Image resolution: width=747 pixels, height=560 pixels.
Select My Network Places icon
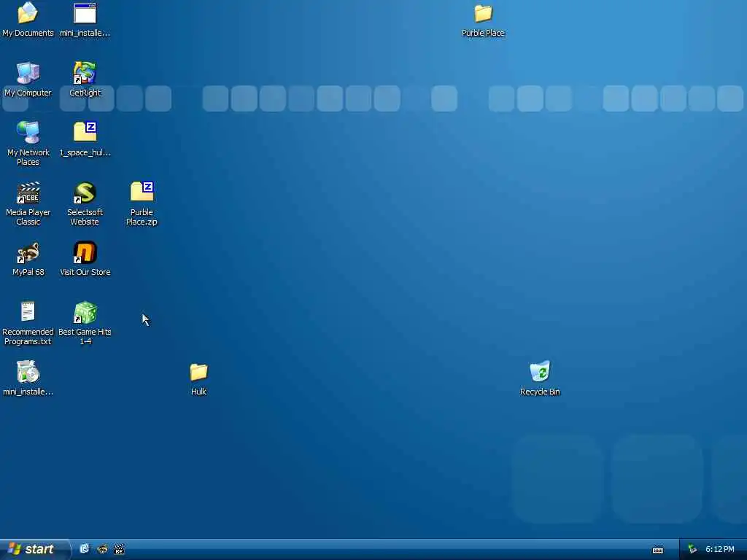[28, 133]
